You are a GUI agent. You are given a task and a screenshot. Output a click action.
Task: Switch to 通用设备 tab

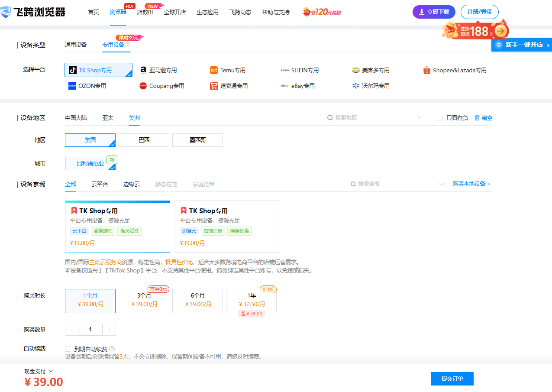(76, 45)
